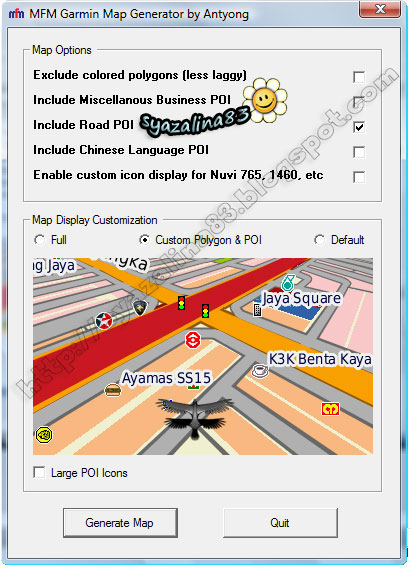Click the burger icon beside Ayamas SS15
The image size is (411, 569).
pyautogui.click(x=112, y=390)
